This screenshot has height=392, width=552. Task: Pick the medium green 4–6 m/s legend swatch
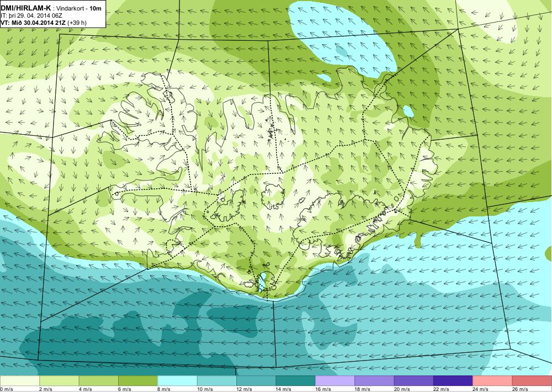tap(99, 381)
